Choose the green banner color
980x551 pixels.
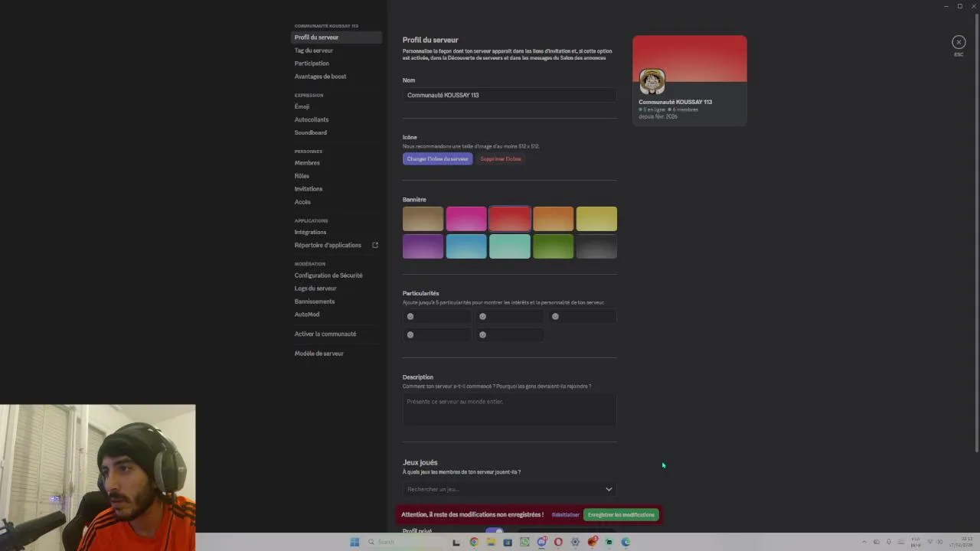553,246
